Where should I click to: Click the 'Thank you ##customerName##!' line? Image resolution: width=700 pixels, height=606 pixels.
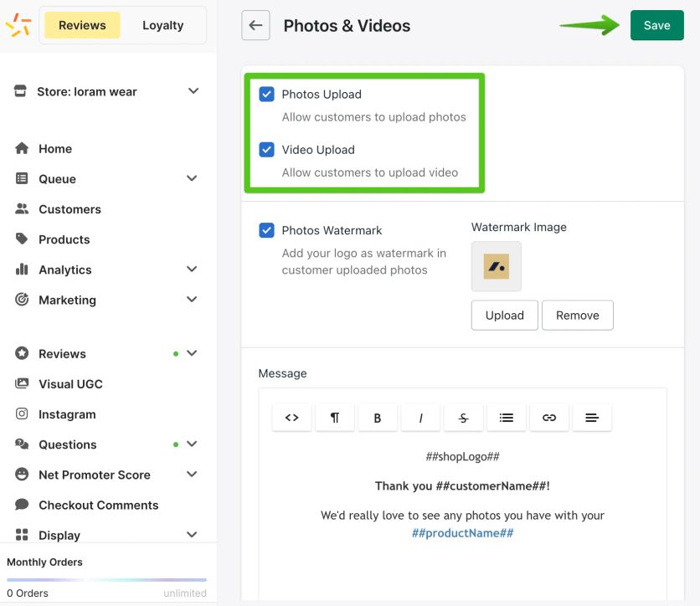pyautogui.click(x=462, y=485)
